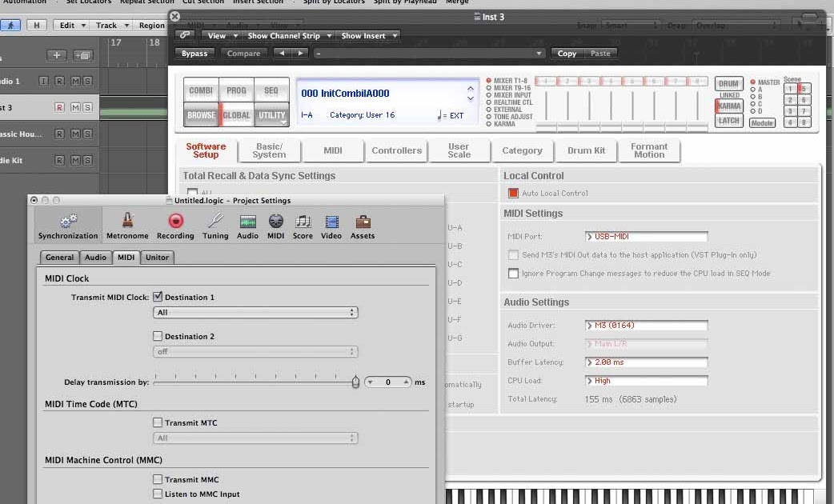
Task: Open Assets project settings
Action: point(363,226)
